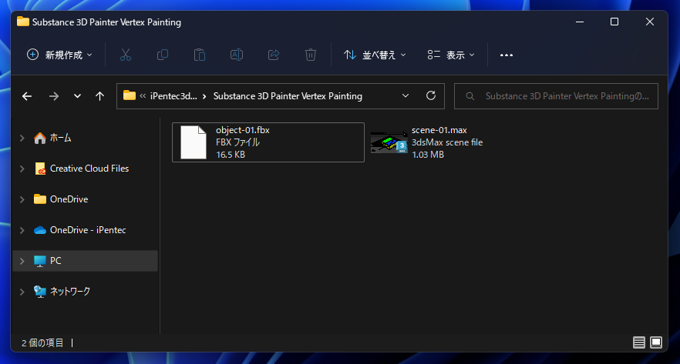The height and width of the screenshot is (364, 680).
Task: Click the folder icon in address bar
Action: (129, 95)
